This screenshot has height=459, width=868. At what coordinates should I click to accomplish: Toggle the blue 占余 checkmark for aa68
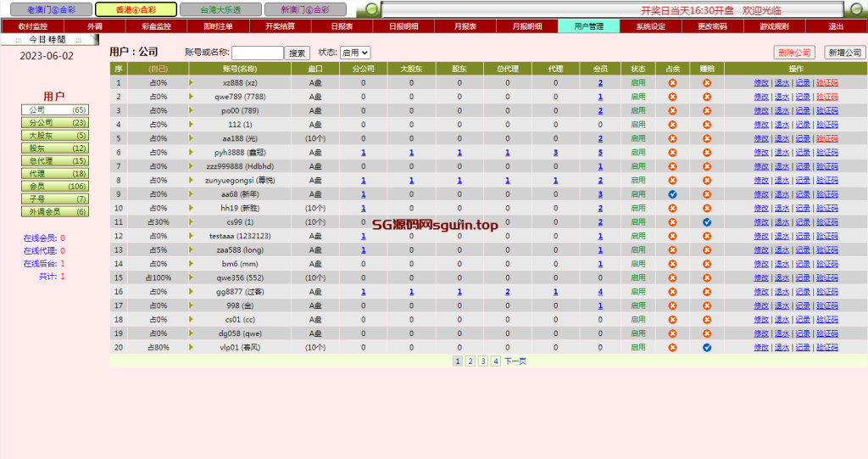click(x=672, y=194)
